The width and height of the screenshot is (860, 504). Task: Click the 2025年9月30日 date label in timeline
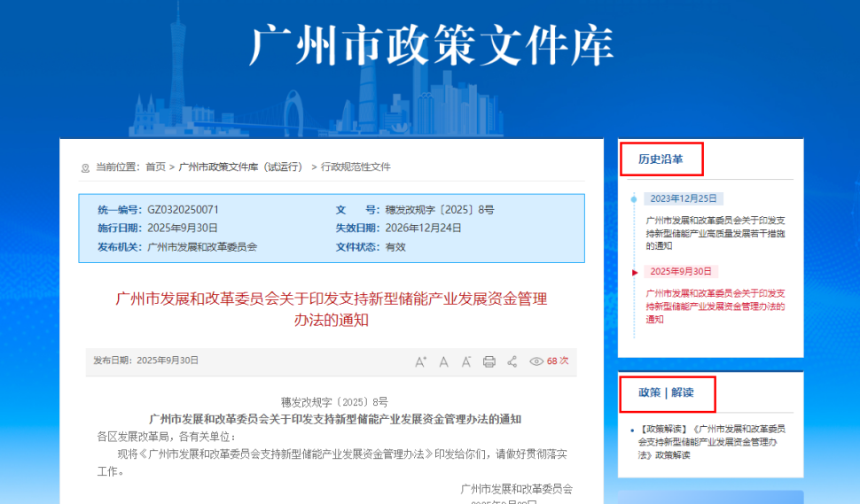point(680,271)
